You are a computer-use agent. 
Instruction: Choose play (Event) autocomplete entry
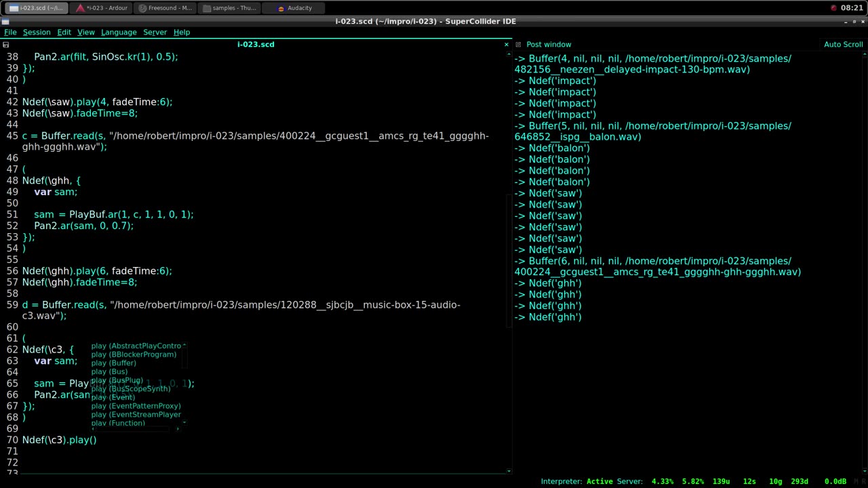(113, 397)
